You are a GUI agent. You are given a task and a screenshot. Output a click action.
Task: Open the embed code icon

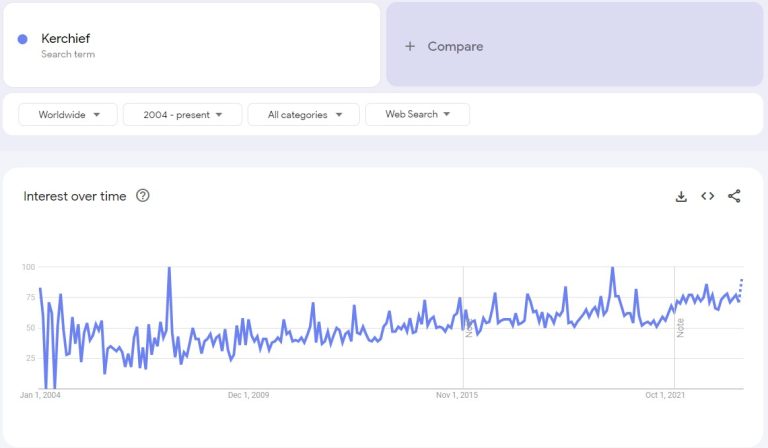click(707, 196)
